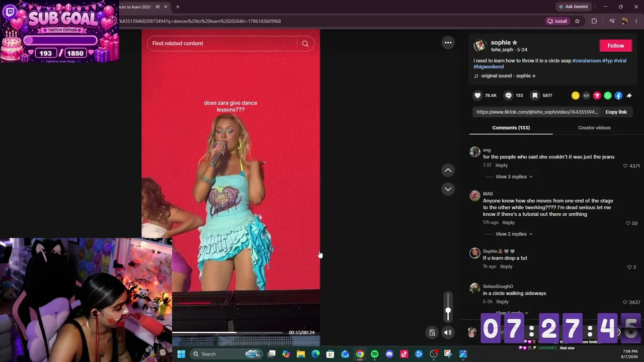This screenshot has height=362, width=644.
Task: Adjust the vertical volume slider
Action: tap(448, 307)
